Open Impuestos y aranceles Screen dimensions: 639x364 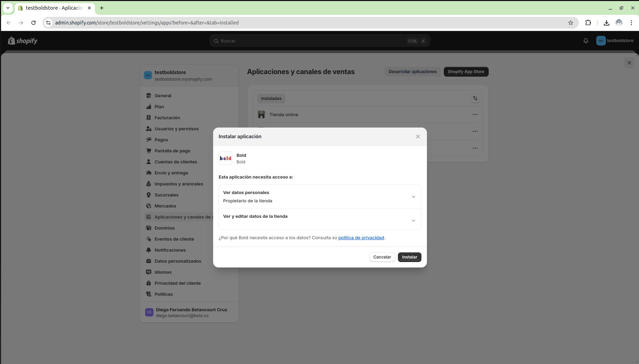coord(189,184)
